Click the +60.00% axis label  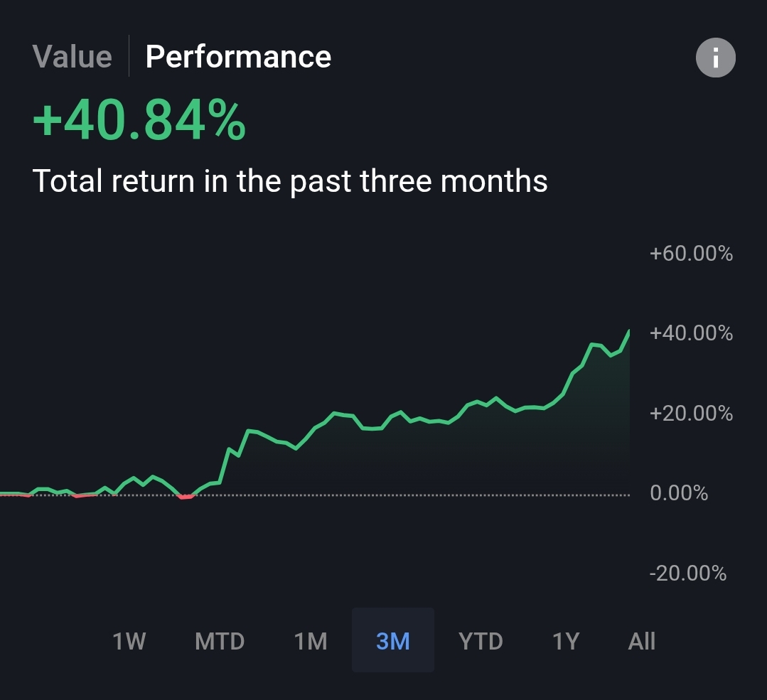[x=691, y=254]
